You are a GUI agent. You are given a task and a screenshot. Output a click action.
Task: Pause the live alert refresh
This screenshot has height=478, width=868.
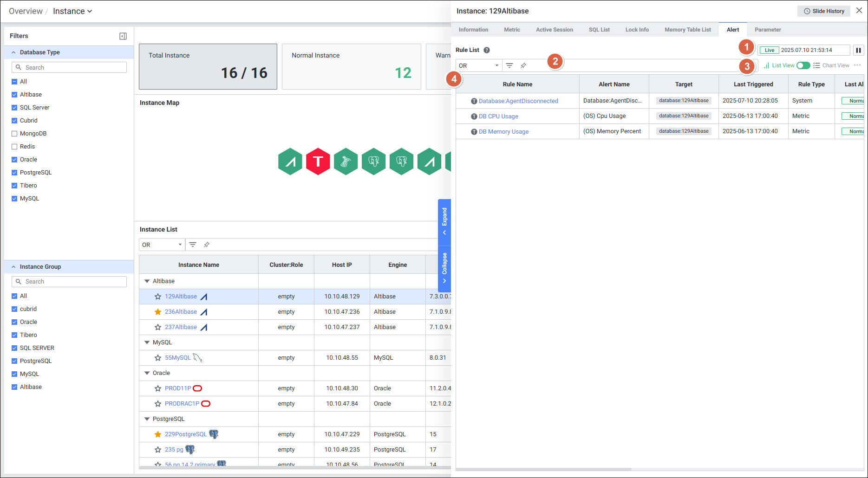[x=858, y=50]
